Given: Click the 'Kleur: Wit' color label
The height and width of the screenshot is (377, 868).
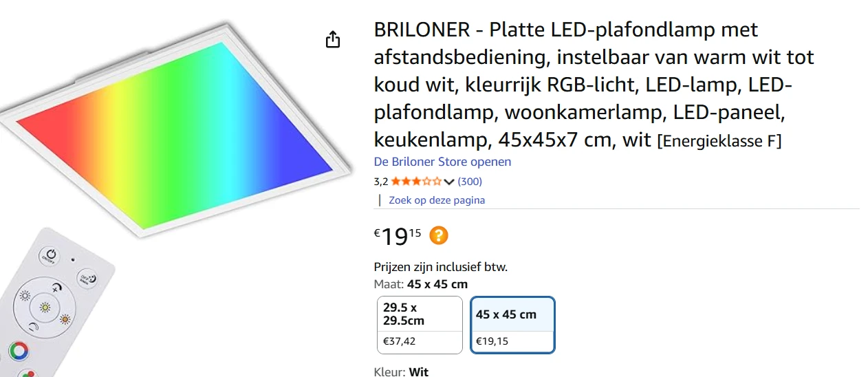Looking at the screenshot, I should coord(401,371).
